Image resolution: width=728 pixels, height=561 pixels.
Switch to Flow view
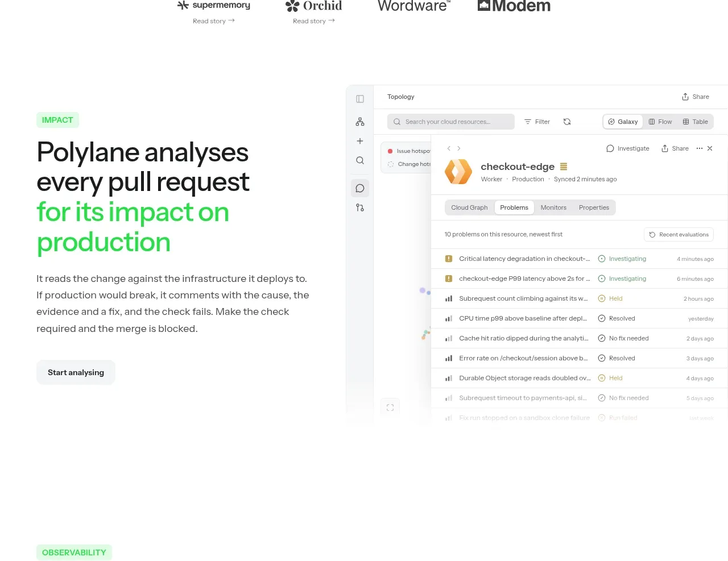point(660,122)
